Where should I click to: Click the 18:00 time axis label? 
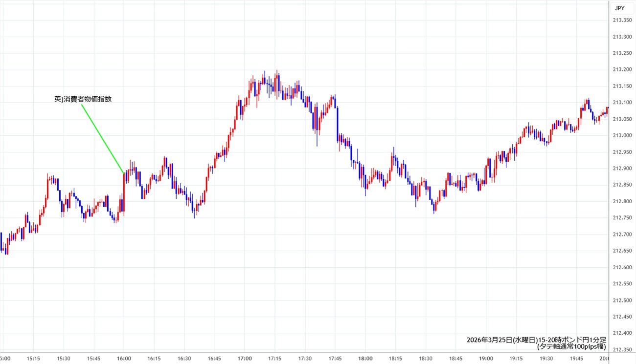tap(365, 359)
